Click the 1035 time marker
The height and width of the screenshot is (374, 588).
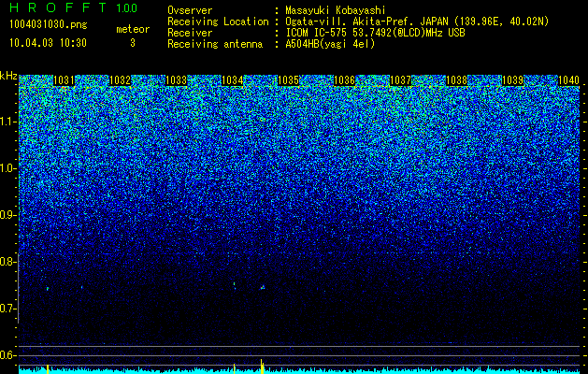coord(288,80)
